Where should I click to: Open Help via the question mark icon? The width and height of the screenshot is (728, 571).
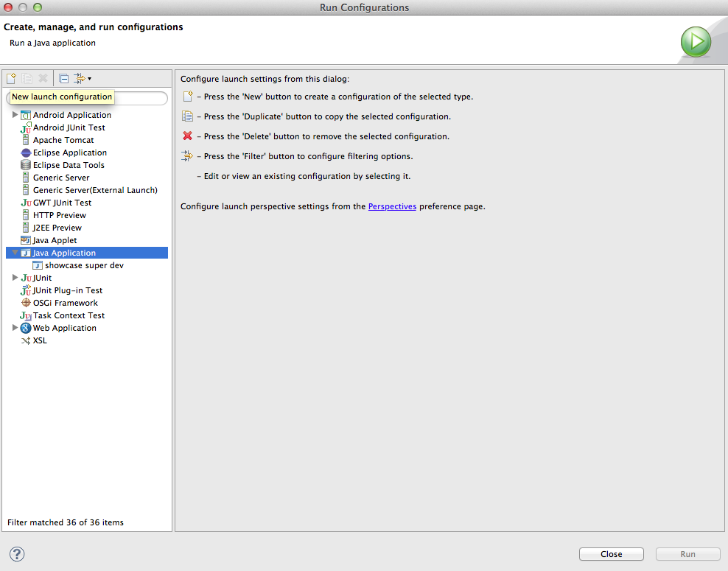(x=17, y=554)
